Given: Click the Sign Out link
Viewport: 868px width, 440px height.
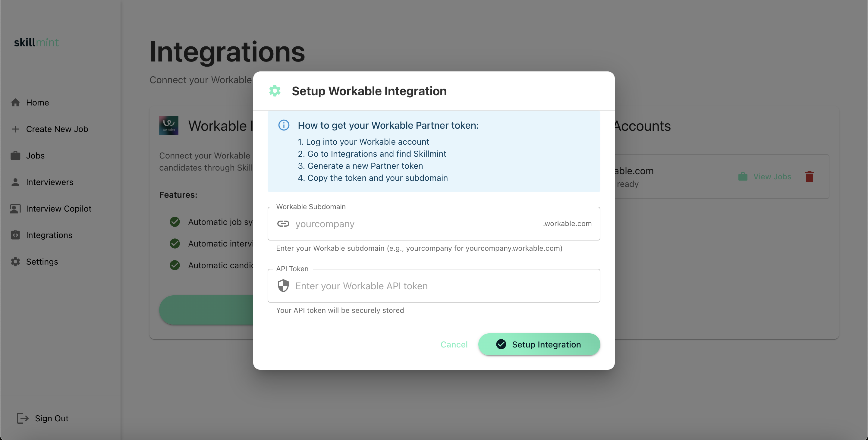Looking at the screenshot, I should coord(52,418).
